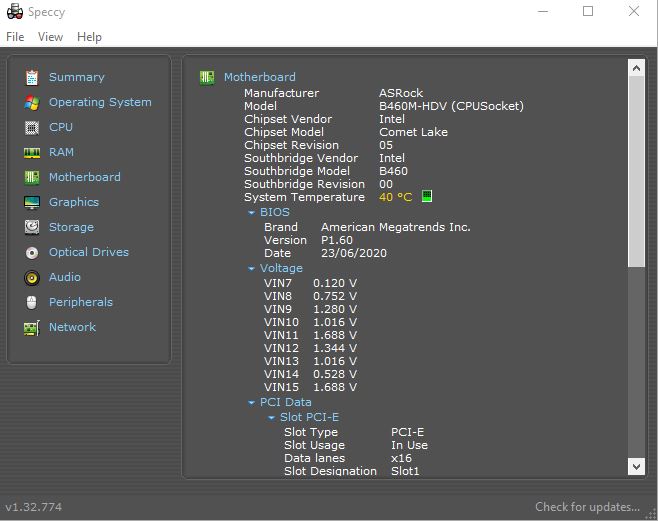
Task: Click the Comet Lake chipset model value
Action: [413, 132]
